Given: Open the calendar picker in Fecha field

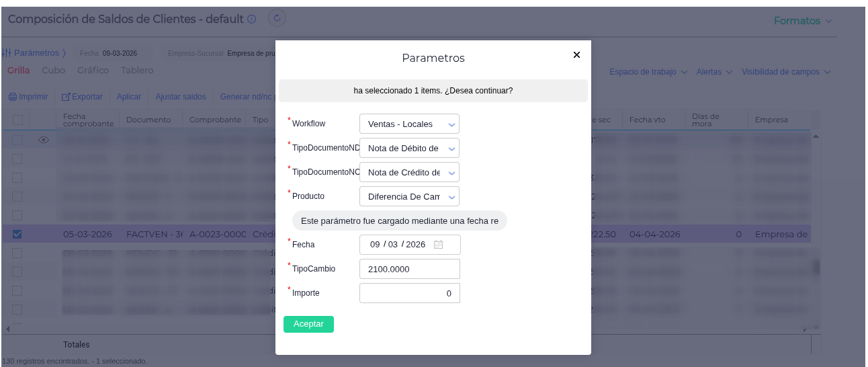Looking at the screenshot, I should 438,245.
